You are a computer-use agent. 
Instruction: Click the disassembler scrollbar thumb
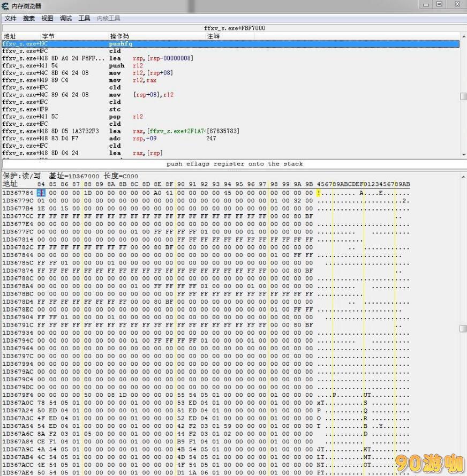(463, 96)
